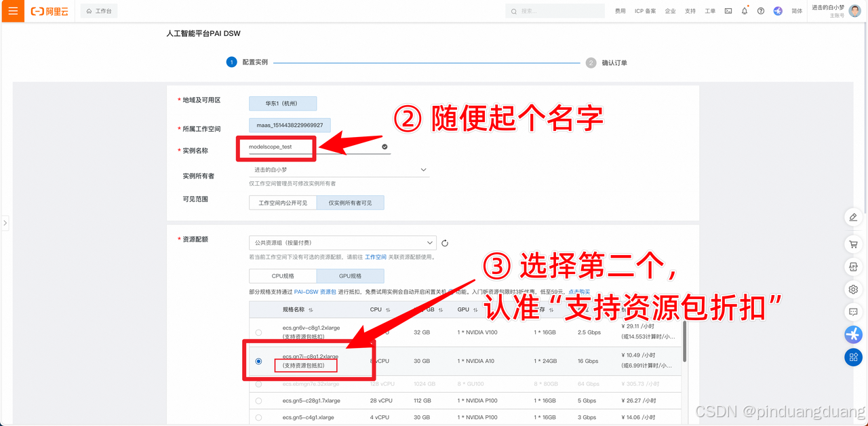Select ecs.gn5-c4g1.xlarge radio button

[x=258, y=418]
